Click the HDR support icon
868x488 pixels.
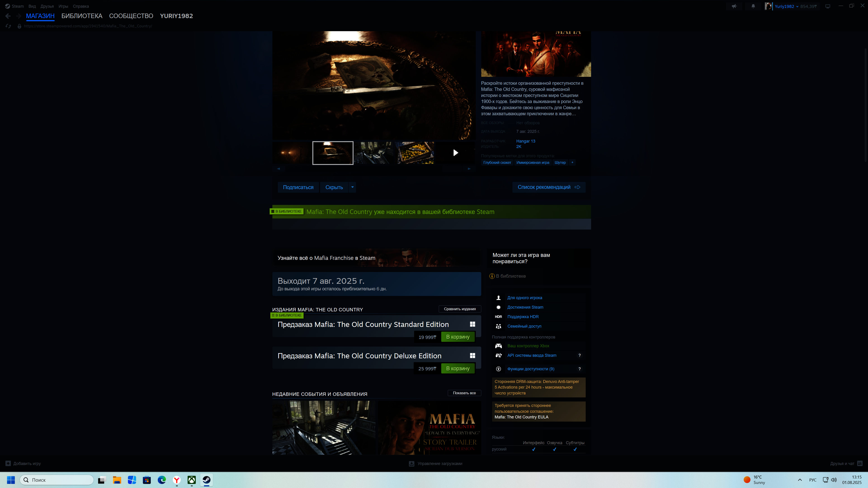click(x=498, y=317)
